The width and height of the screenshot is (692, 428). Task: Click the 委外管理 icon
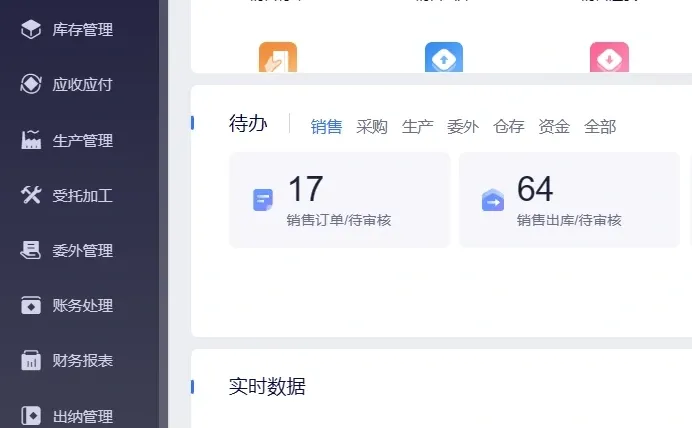point(31,250)
